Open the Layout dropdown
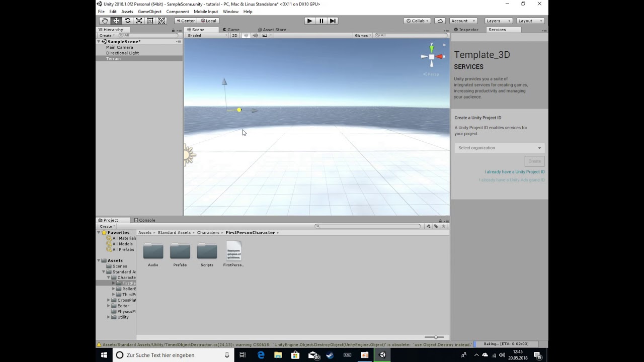Screen dimensions: 644x362 pyautogui.click(x=531, y=21)
